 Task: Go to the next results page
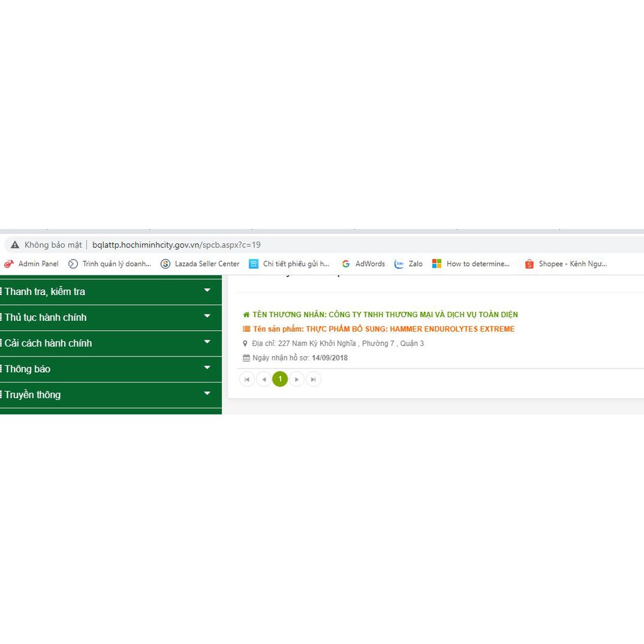(297, 379)
